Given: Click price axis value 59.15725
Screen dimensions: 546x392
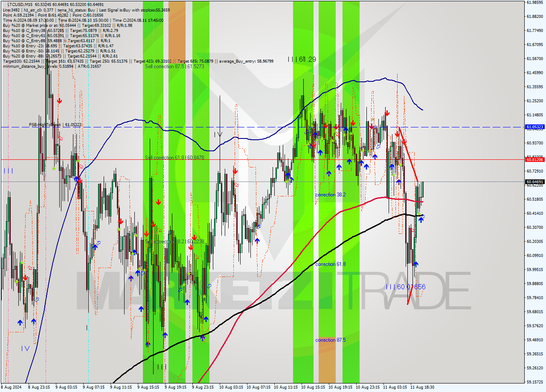Looking at the screenshot, I should click(x=535, y=382).
